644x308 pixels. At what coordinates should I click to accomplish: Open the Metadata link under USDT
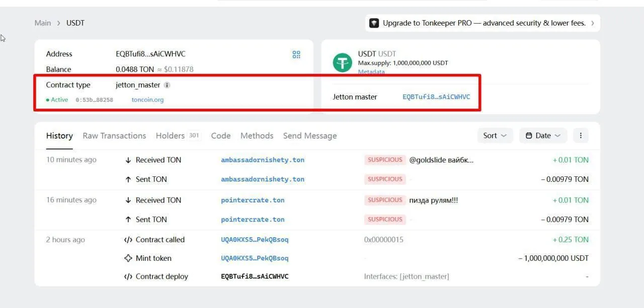click(x=371, y=72)
